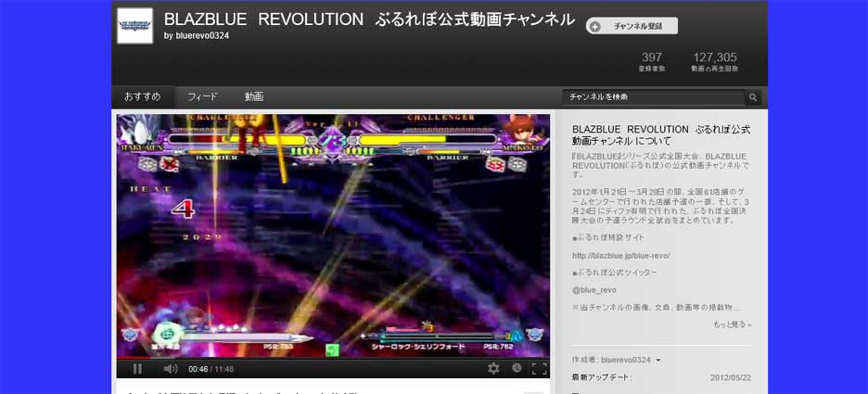Select the おすすめ tab

(143, 96)
